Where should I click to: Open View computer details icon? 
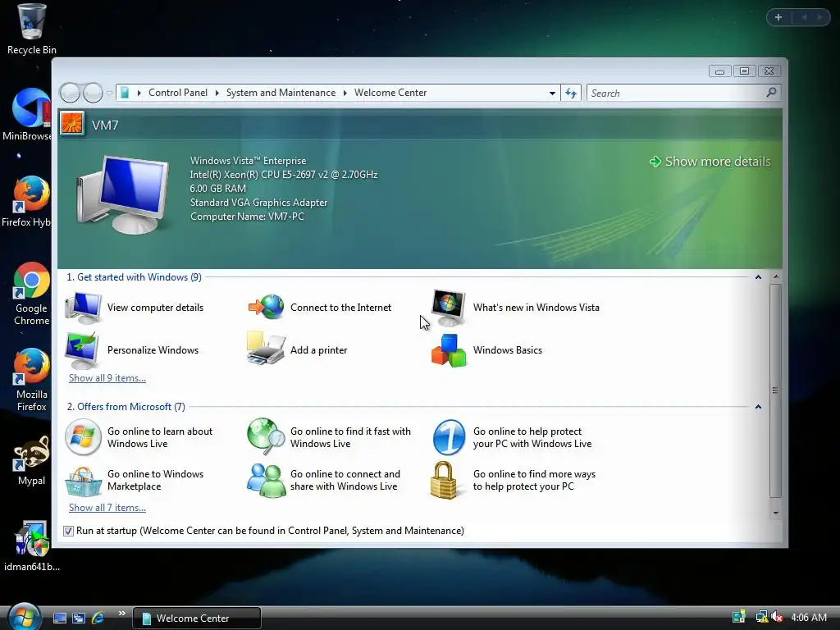(x=83, y=308)
